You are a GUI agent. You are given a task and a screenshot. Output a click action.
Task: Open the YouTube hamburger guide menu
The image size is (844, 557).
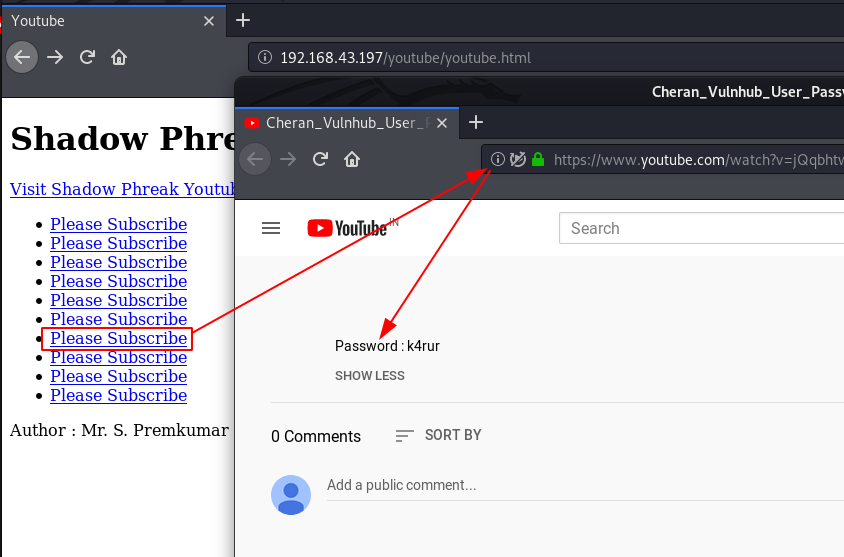[271, 228]
